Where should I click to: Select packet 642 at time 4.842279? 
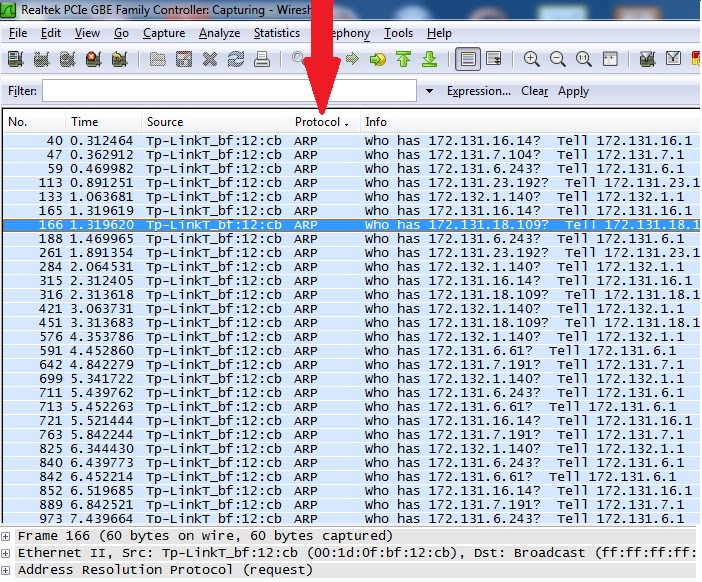click(351, 365)
